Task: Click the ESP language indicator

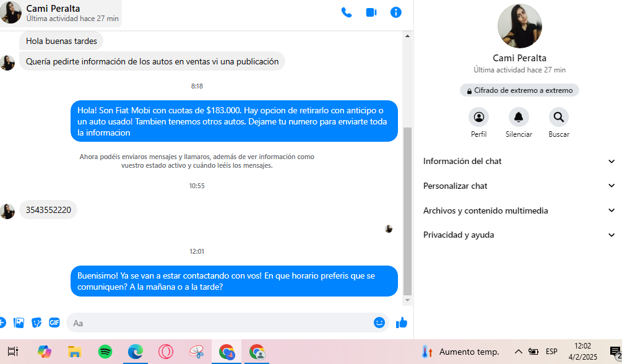Action: (551, 352)
